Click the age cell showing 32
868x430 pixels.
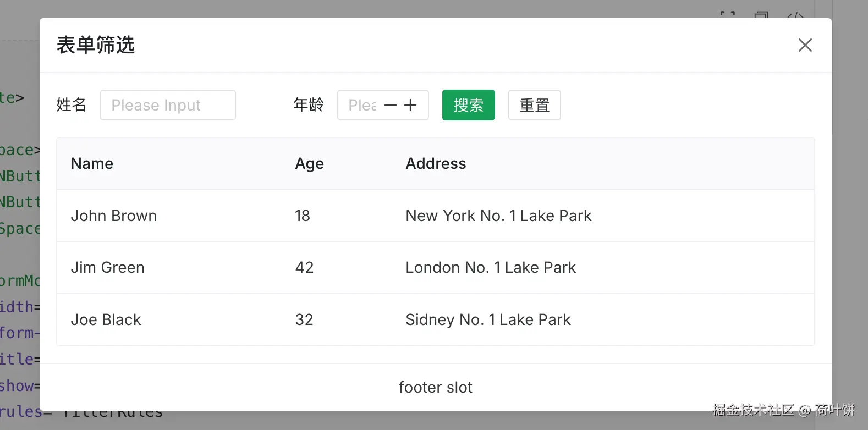pos(304,319)
